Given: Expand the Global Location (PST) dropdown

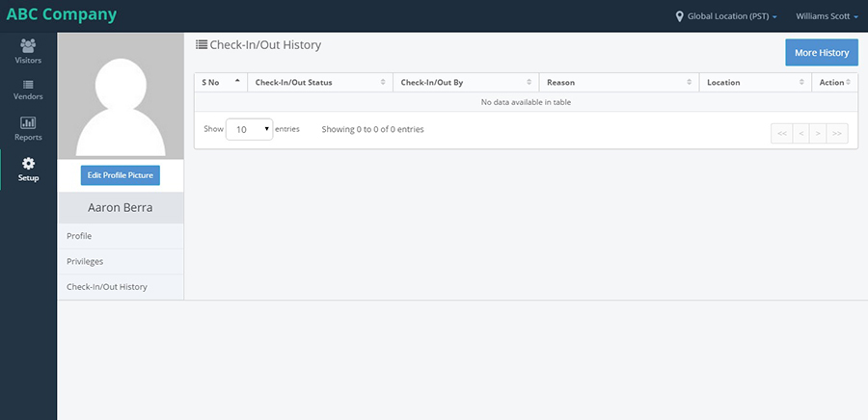Looking at the screenshot, I should tap(732, 16).
